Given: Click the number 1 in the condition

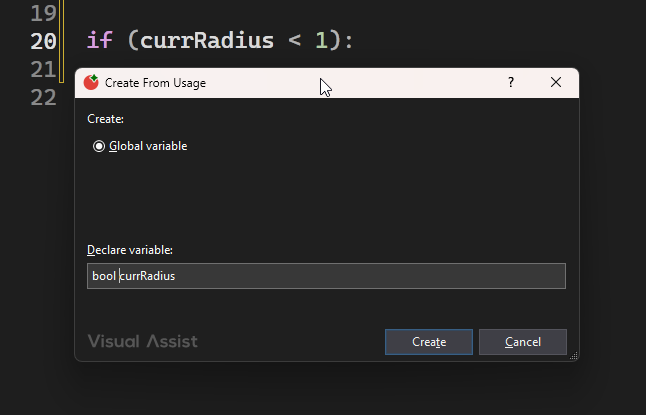Looking at the screenshot, I should coord(321,40).
